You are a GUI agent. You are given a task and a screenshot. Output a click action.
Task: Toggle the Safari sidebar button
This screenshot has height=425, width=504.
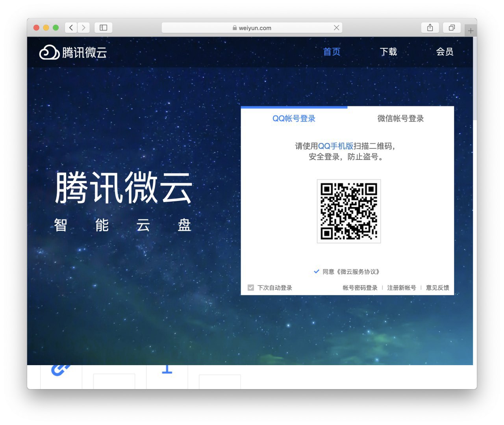pyautogui.click(x=104, y=28)
